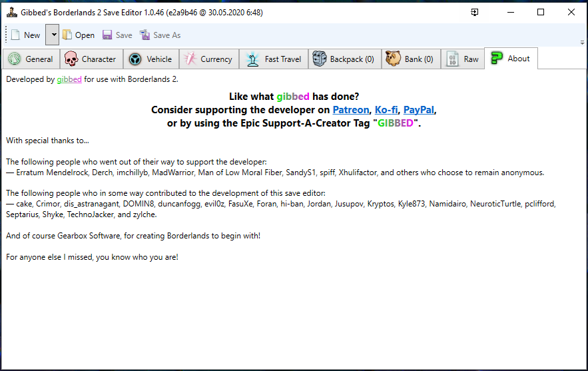The image size is (588, 371).
Task: Expand the New button dropdown arrow
Action: (x=53, y=35)
